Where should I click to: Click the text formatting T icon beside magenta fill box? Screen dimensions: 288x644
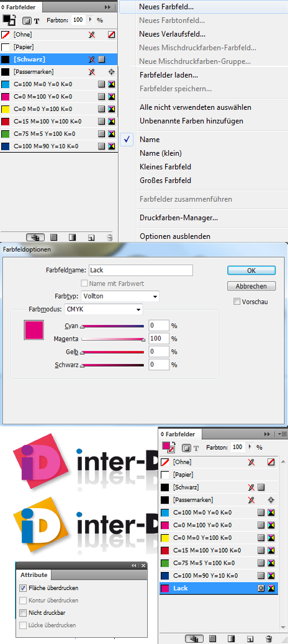[x=196, y=448]
